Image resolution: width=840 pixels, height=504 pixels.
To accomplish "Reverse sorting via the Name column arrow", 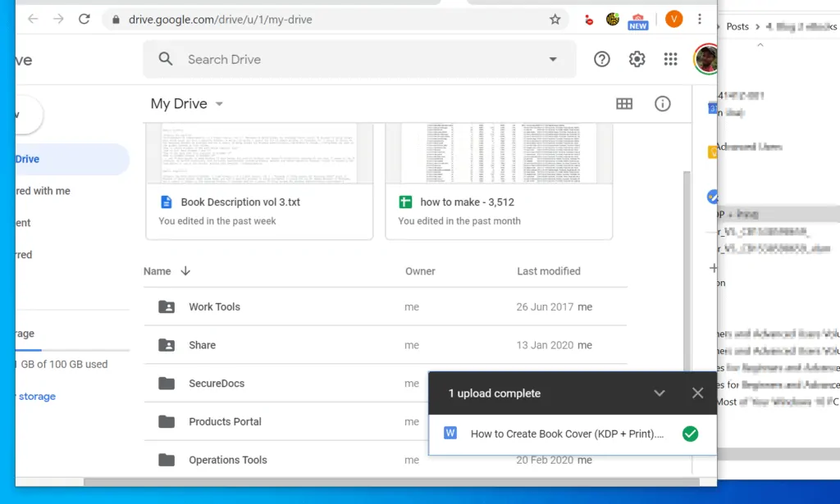I will click(x=184, y=270).
